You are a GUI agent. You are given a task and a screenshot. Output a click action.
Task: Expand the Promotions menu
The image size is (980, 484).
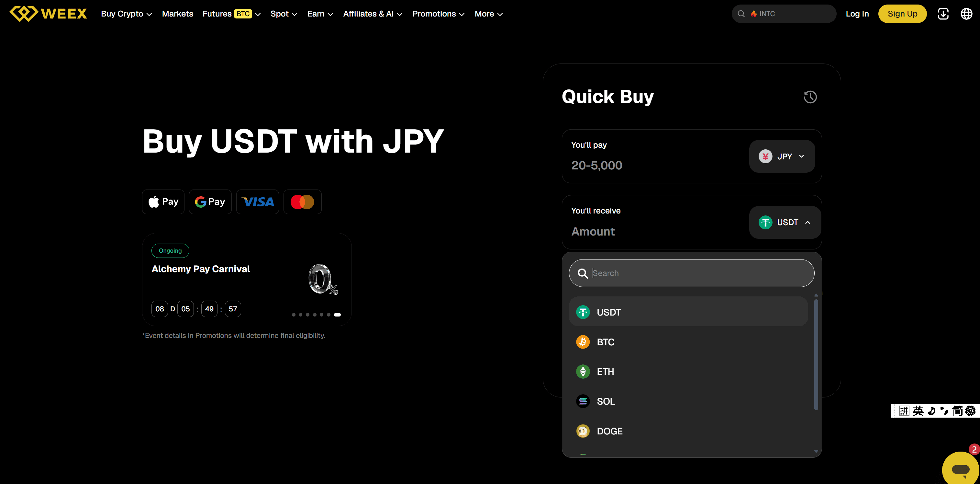(438, 14)
